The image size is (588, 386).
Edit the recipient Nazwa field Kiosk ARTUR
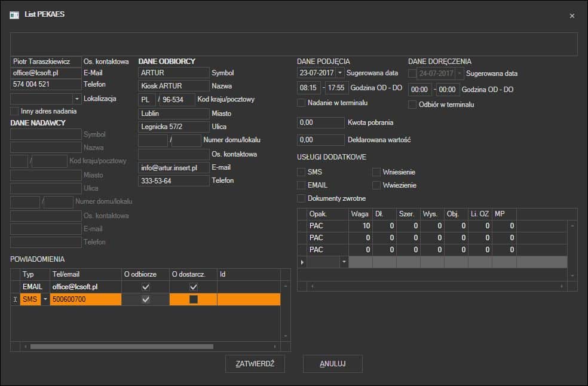[174, 86]
